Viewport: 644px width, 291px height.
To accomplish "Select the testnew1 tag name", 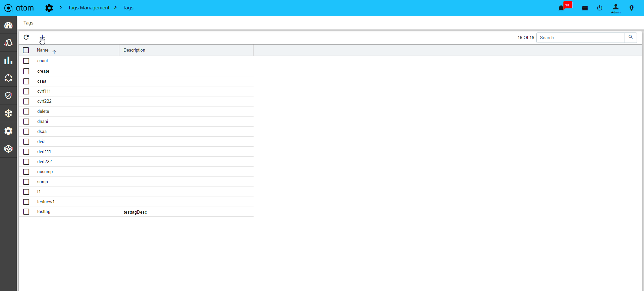I will pyautogui.click(x=46, y=202).
